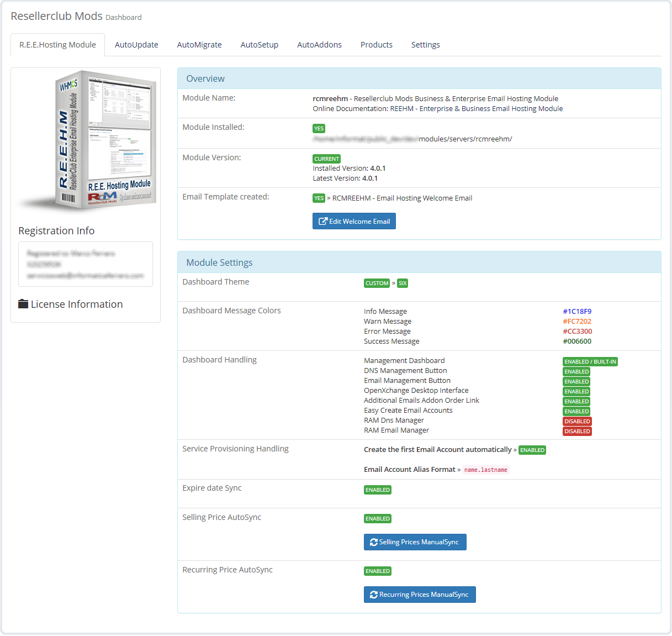Click the modules/servers/rcmreehm/ path text
The height and width of the screenshot is (636, 672).
[465, 139]
